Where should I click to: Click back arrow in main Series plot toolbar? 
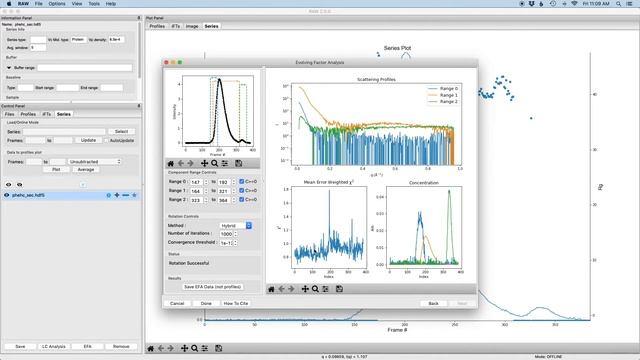point(161,348)
